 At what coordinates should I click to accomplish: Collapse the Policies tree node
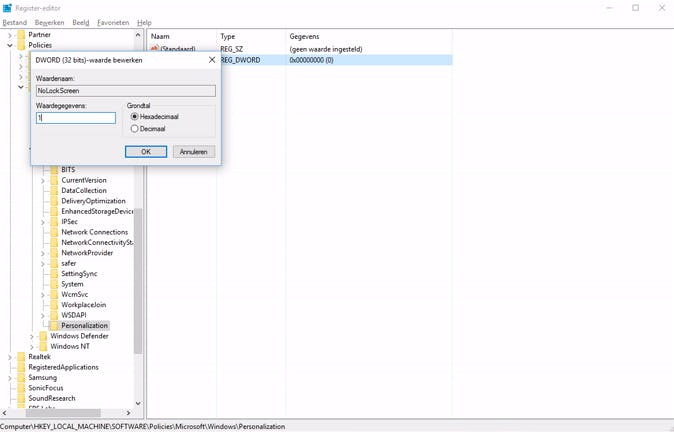click(x=10, y=45)
